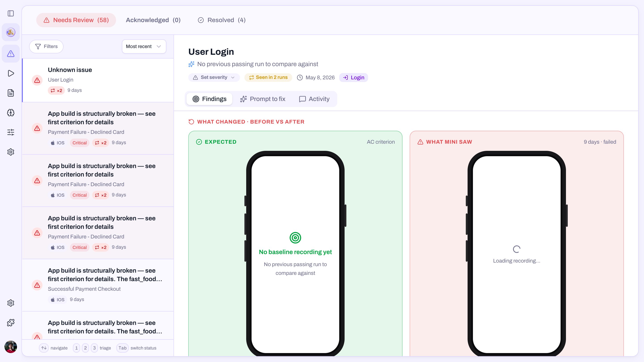Click the up-down navigate arrows key hint
Screen dimensions: 644x362
tap(44, 348)
